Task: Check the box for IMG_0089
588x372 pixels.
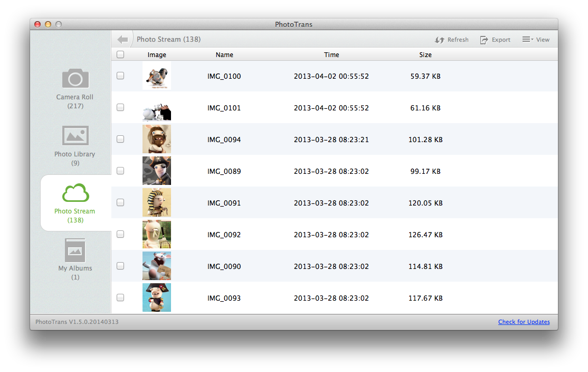Action: click(x=120, y=171)
